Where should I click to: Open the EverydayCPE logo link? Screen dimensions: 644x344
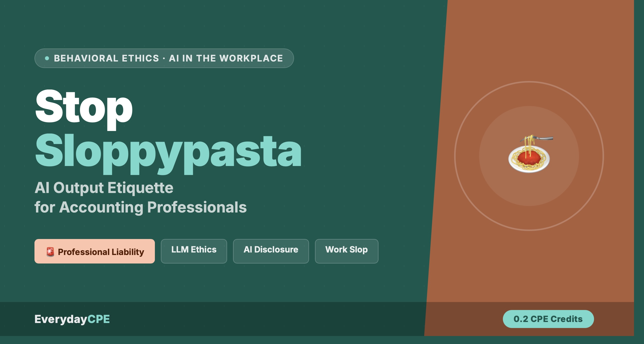(x=72, y=319)
